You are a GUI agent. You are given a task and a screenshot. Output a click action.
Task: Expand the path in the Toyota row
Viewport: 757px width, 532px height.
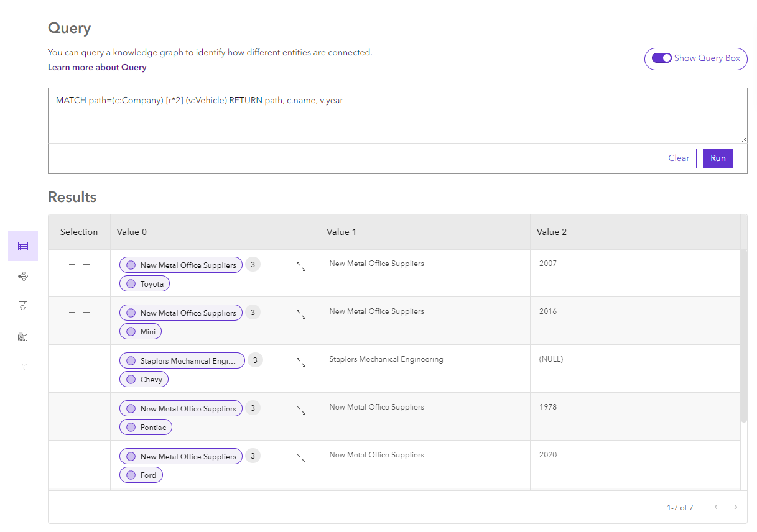coord(301,267)
